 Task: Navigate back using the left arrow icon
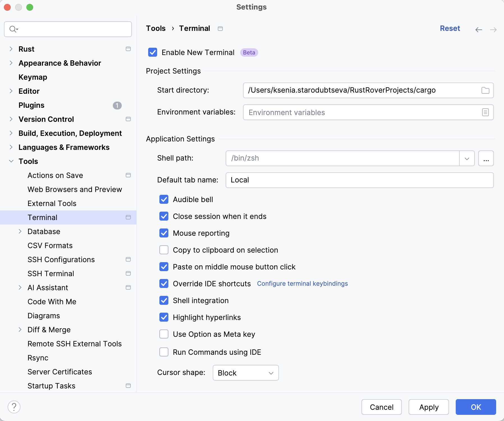[x=478, y=29]
